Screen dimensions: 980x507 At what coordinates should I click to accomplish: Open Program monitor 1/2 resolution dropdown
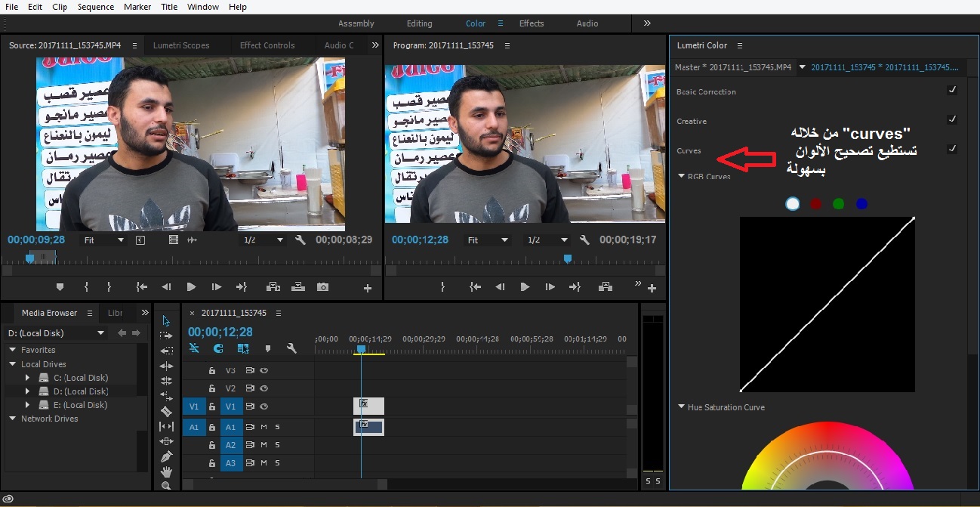click(547, 240)
